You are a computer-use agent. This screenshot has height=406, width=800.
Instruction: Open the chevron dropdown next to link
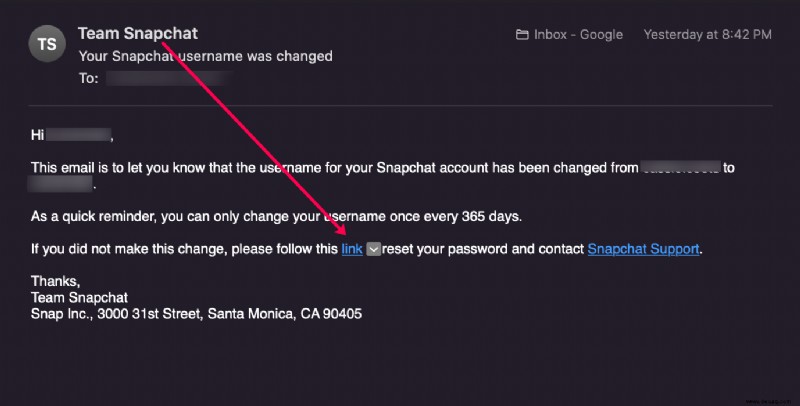[x=373, y=249]
